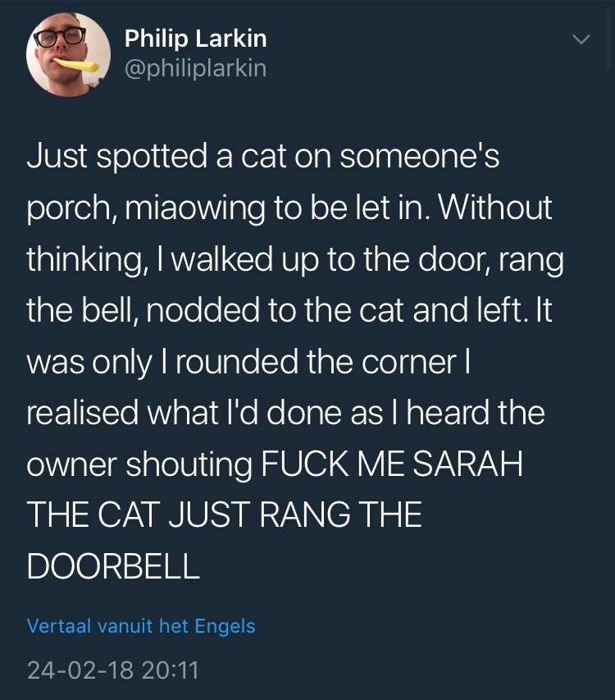Click the tweet's first line about the cat
This screenshot has width=615, height=700.
pyautogui.click(x=263, y=156)
